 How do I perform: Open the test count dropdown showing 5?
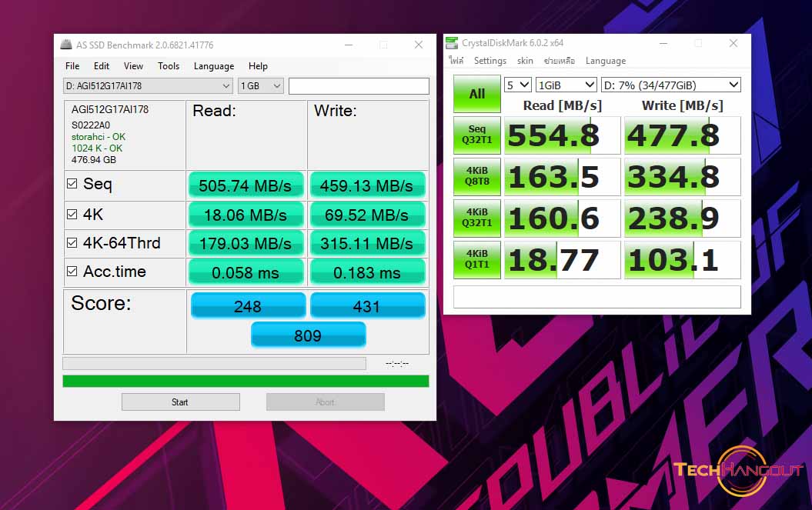pyautogui.click(x=517, y=85)
